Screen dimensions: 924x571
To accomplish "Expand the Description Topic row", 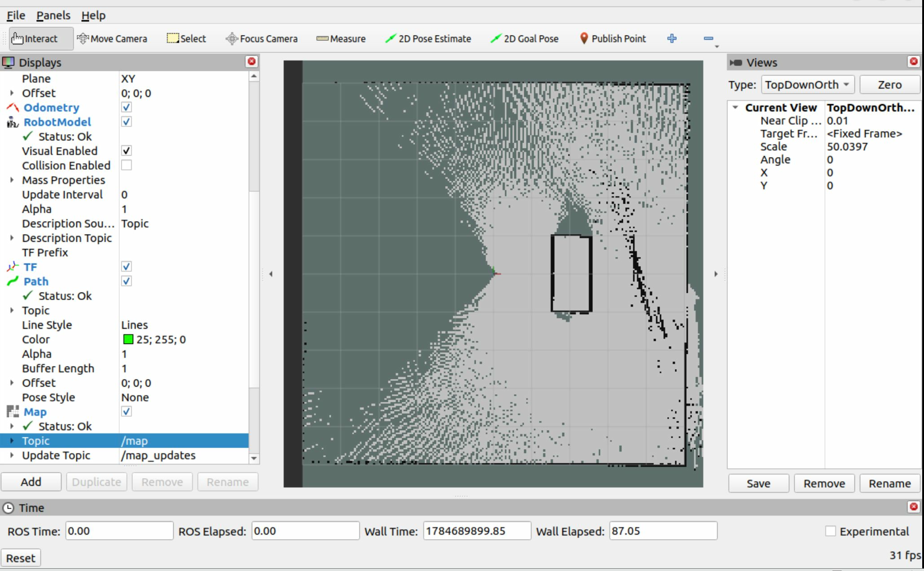I will pos(12,238).
